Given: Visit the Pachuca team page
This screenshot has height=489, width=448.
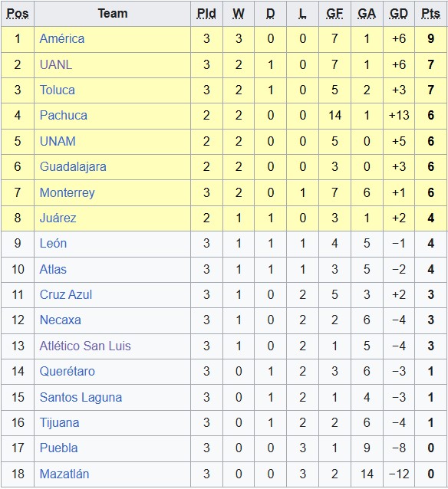Looking at the screenshot, I should pyautogui.click(x=64, y=116).
